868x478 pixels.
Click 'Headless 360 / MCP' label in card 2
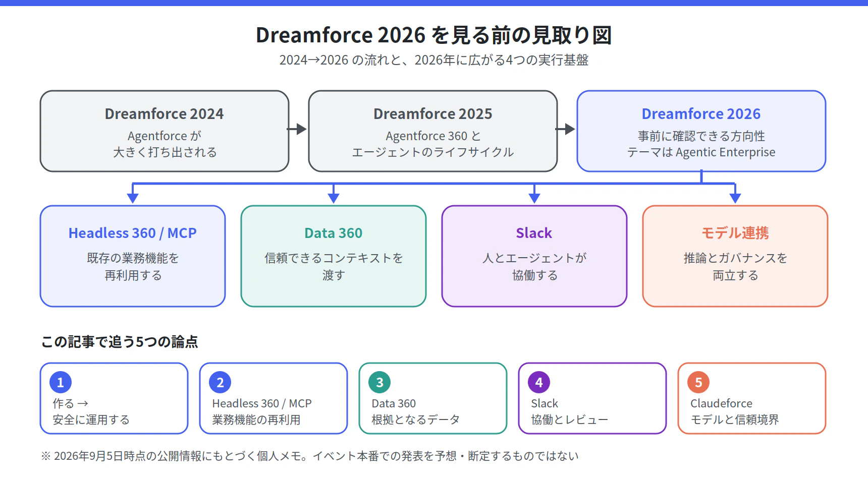pyautogui.click(x=262, y=403)
